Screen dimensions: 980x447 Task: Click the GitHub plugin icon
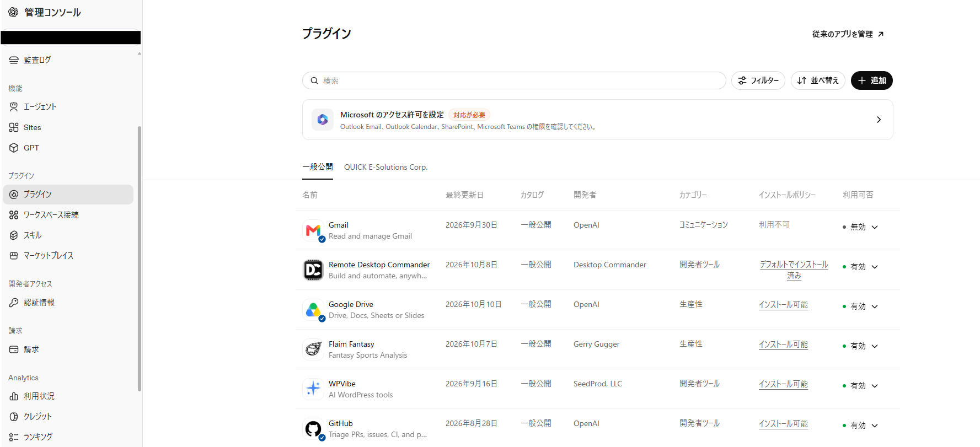[313, 429]
